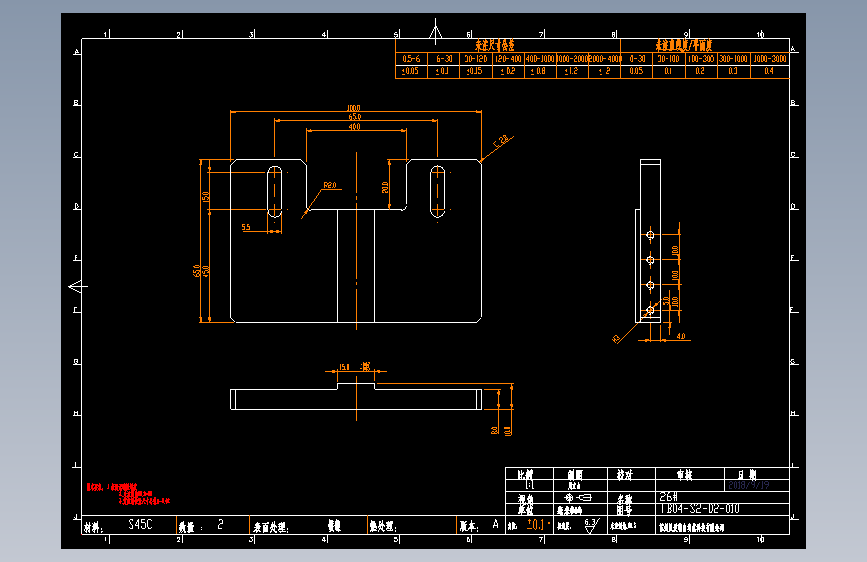Select the 0.4 flatness value cell
This screenshot has height=562, width=867.
click(769, 71)
